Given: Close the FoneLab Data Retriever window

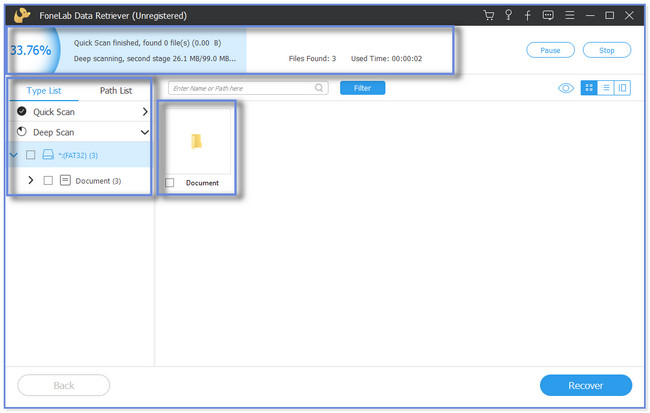Looking at the screenshot, I should coord(629,15).
